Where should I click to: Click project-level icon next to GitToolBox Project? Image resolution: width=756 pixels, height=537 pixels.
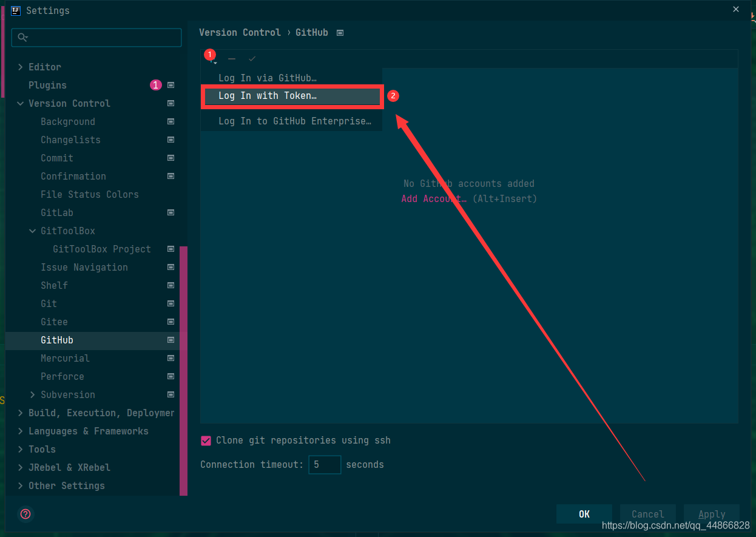pos(171,249)
